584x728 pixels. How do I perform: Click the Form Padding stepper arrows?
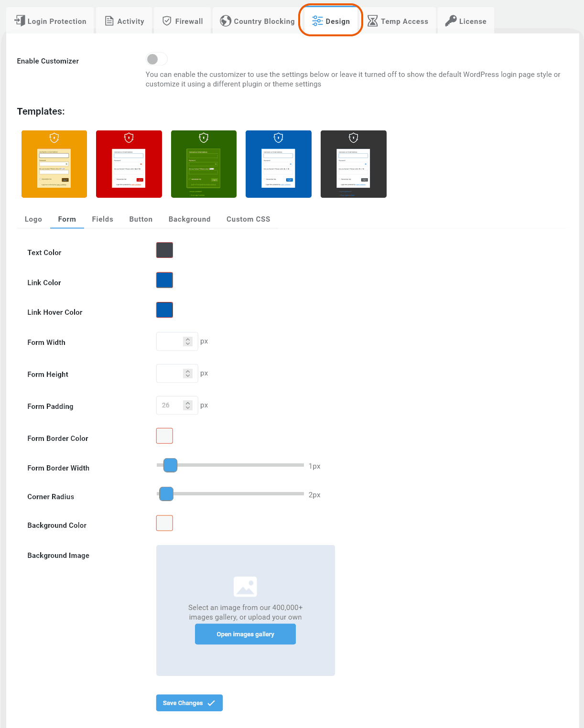pos(188,406)
